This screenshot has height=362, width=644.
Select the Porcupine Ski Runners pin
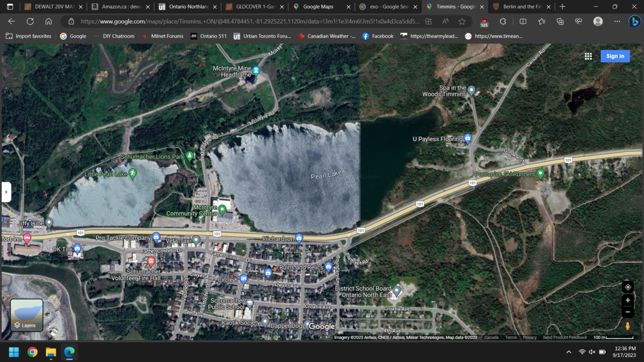pos(540,174)
